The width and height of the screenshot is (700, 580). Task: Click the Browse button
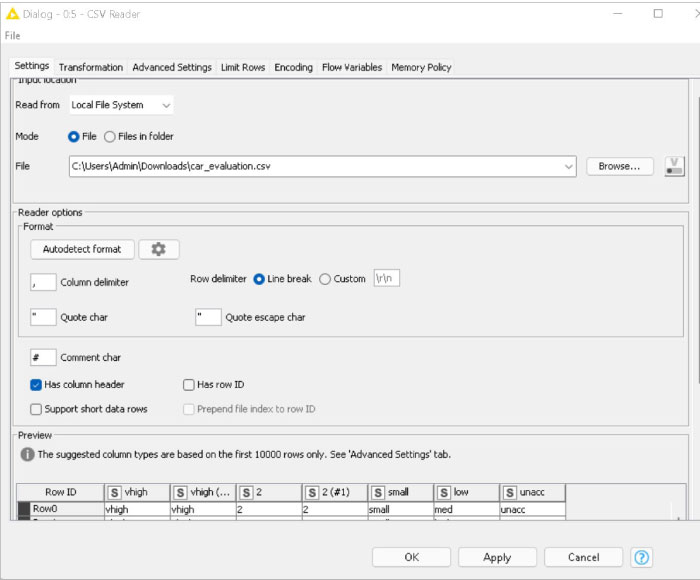[x=619, y=166]
